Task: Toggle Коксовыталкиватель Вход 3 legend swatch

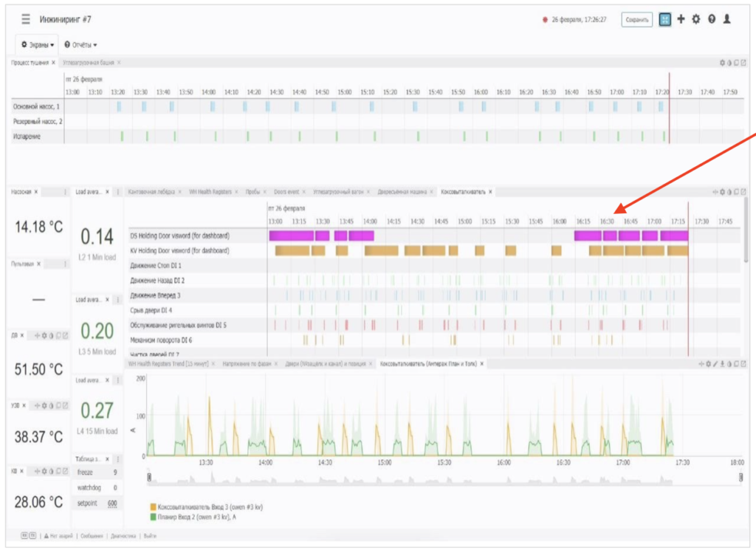Action: coord(154,507)
